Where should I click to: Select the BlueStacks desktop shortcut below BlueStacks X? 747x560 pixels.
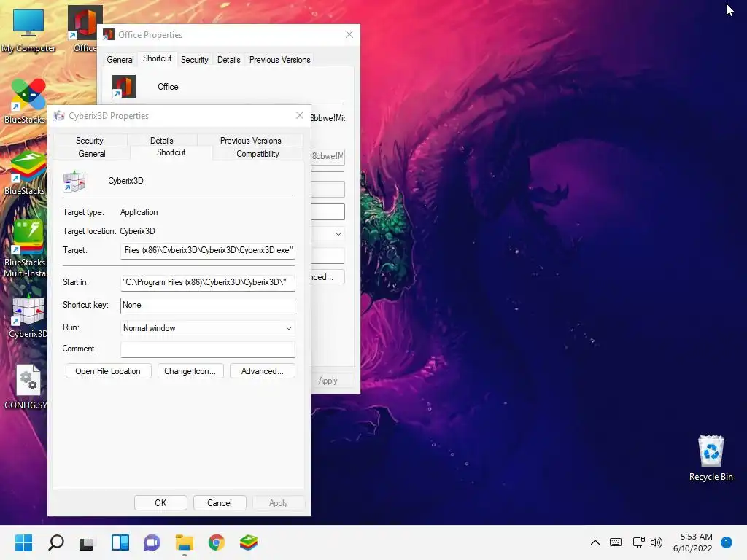[x=28, y=166]
